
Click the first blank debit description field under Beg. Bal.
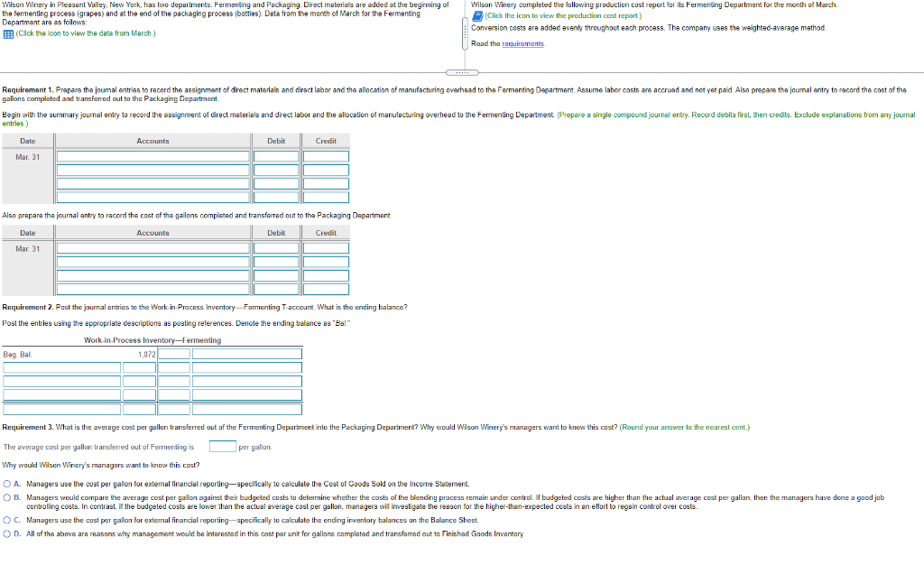coord(62,367)
